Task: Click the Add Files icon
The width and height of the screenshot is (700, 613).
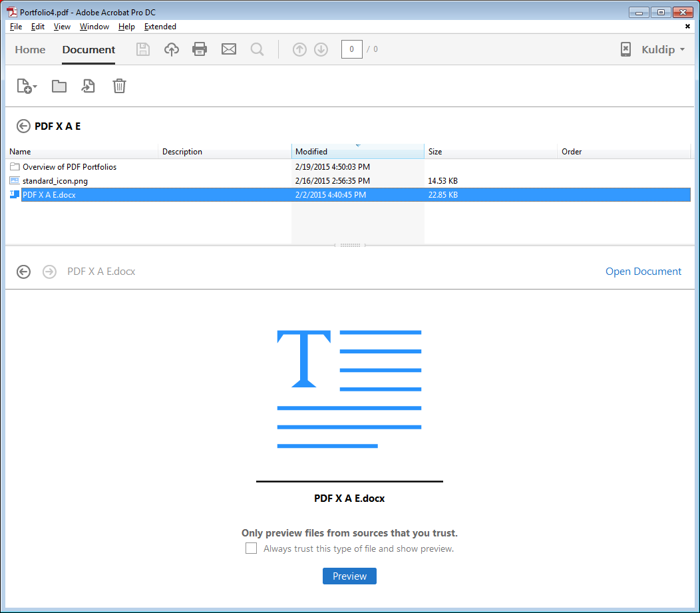Action: pyautogui.click(x=24, y=86)
